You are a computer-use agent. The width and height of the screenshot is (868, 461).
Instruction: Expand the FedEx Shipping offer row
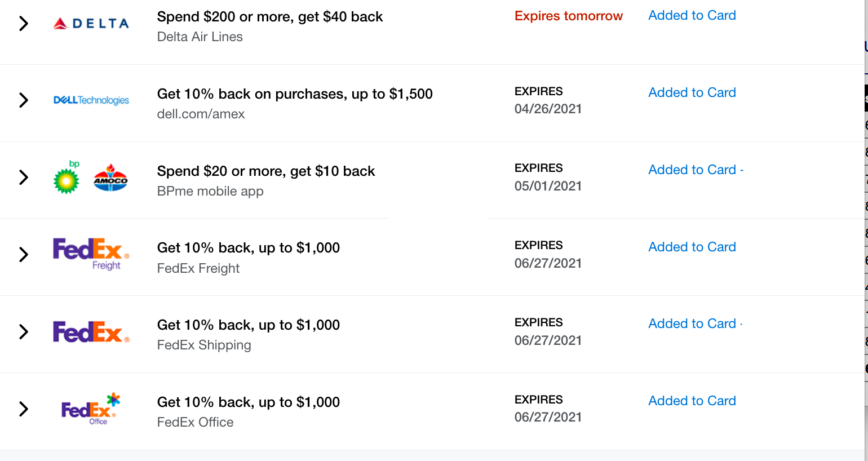coord(24,331)
